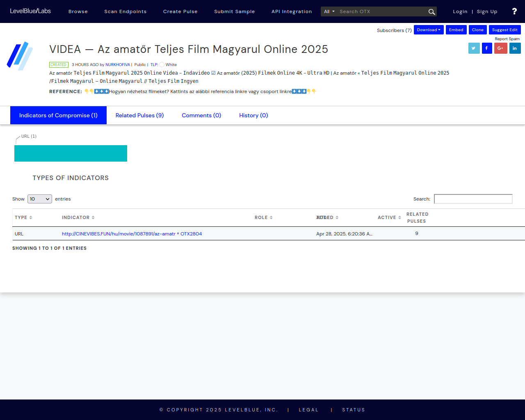Click the related pulses count 9
Screen dimensions: 525x420
click(x=417, y=233)
